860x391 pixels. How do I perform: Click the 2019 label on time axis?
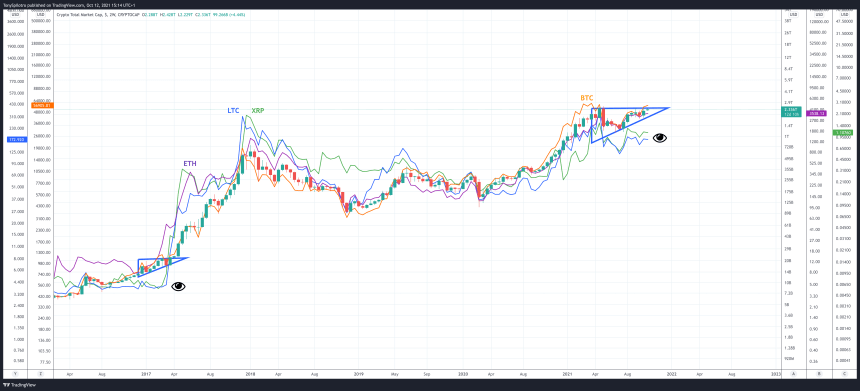pos(358,373)
